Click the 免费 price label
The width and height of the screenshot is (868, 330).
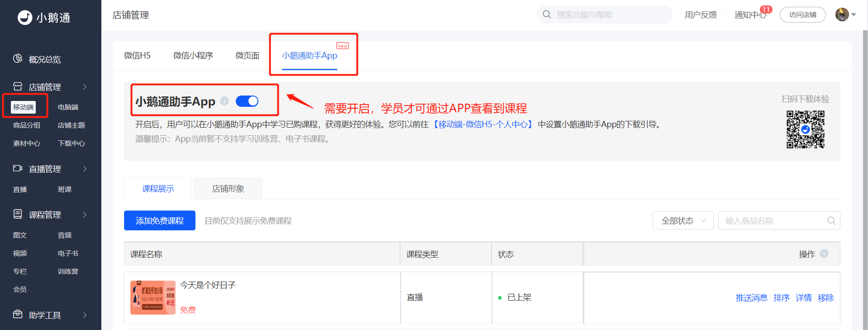pyautogui.click(x=188, y=310)
